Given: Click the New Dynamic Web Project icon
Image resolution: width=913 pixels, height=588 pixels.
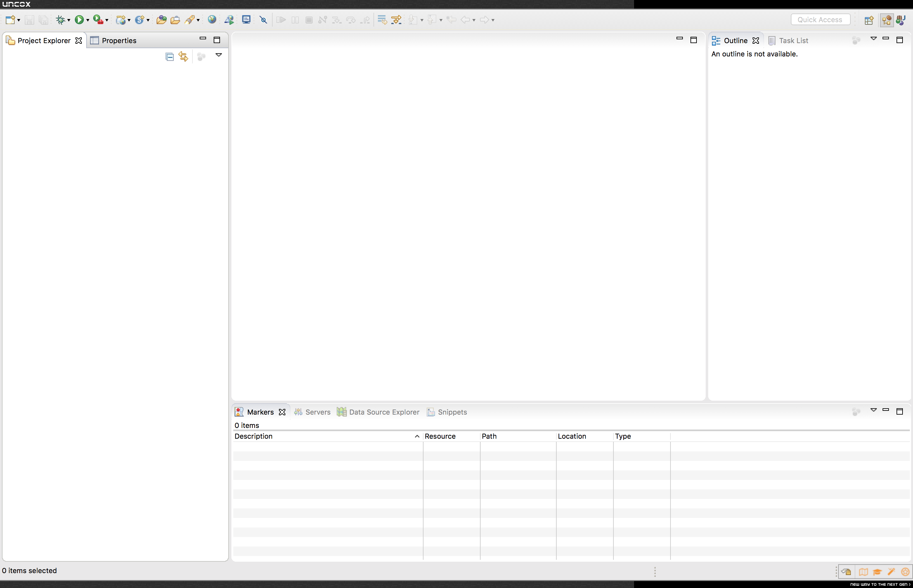Looking at the screenshot, I should (x=121, y=19).
